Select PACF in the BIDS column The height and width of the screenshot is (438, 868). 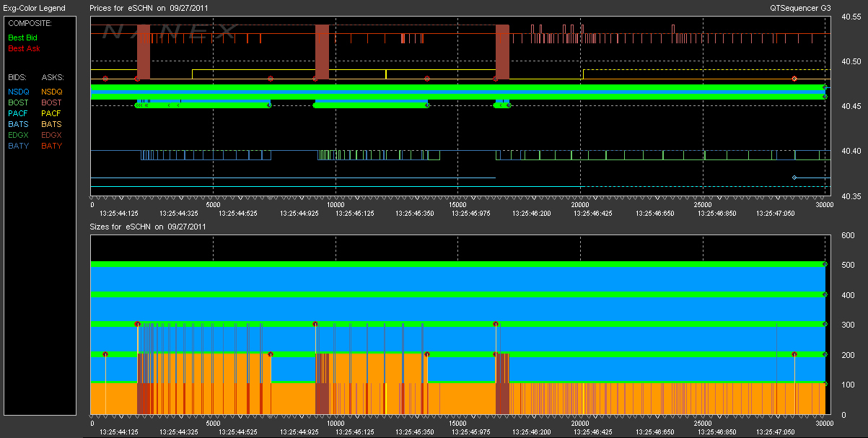[18, 113]
